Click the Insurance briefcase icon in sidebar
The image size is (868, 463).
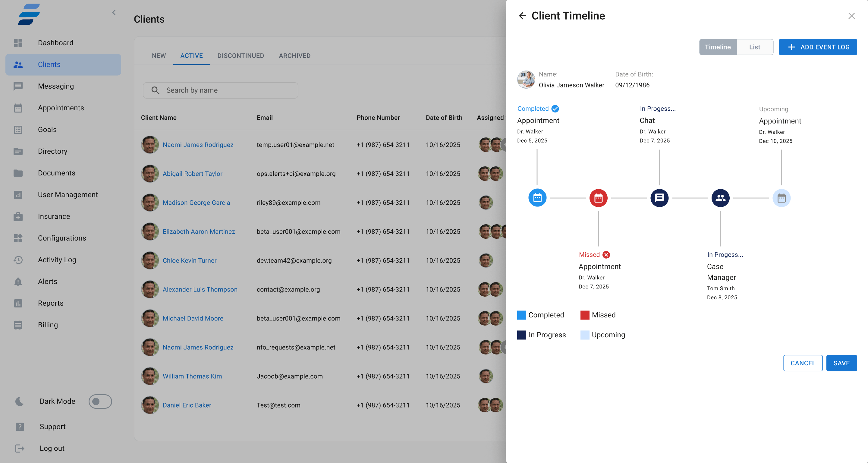click(18, 216)
